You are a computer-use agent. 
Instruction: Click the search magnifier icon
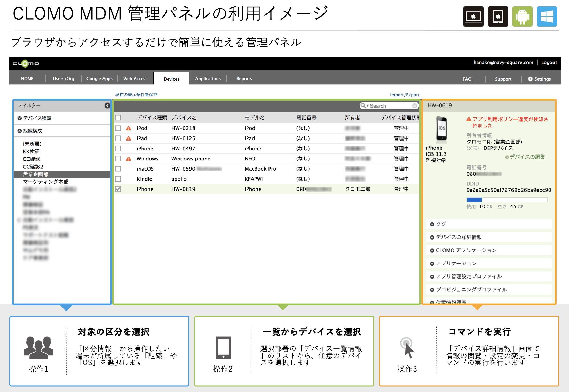(363, 105)
